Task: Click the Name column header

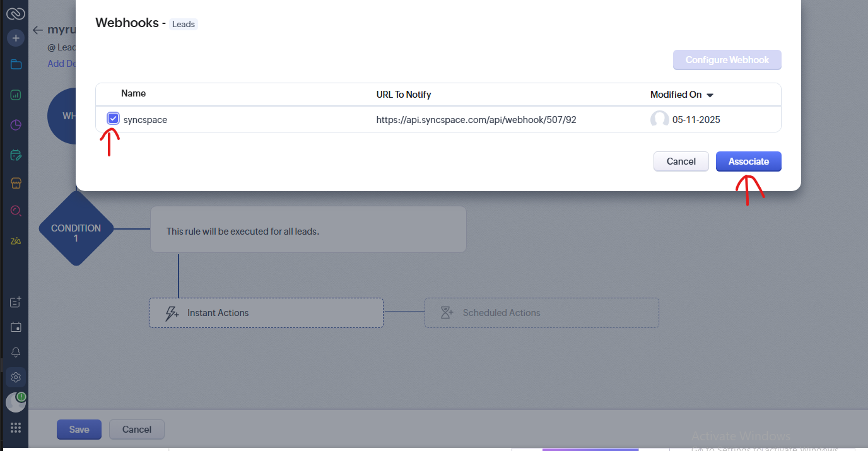Action: [133, 93]
